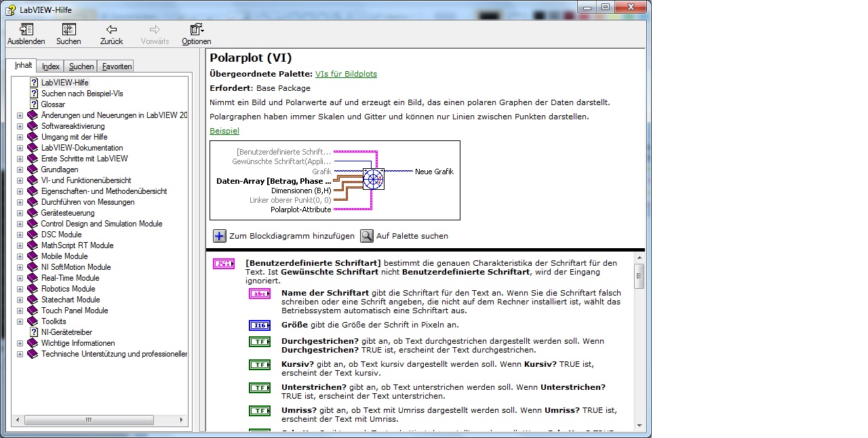Click the help window icon in title bar
Image resolution: width=868 pixels, height=438 pixels.
[x=11, y=9]
